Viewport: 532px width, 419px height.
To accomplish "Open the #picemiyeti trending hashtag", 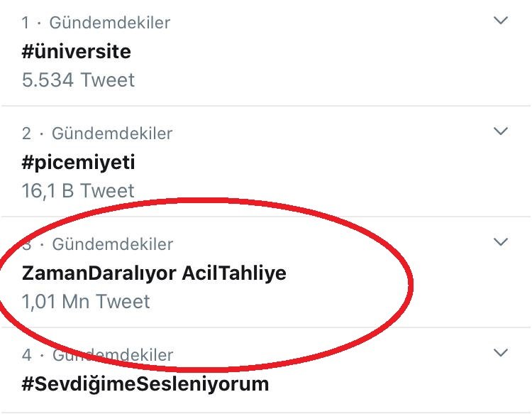I will click(x=78, y=163).
